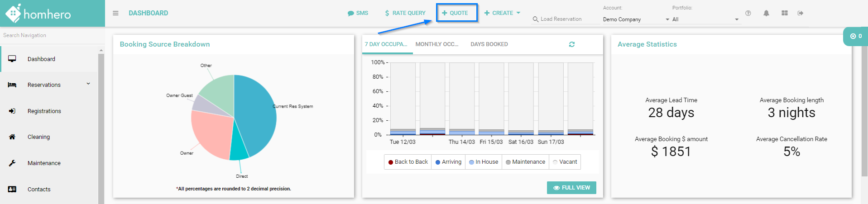The width and height of the screenshot is (868, 204).
Task: Click the Quote button
Action: 456,13
